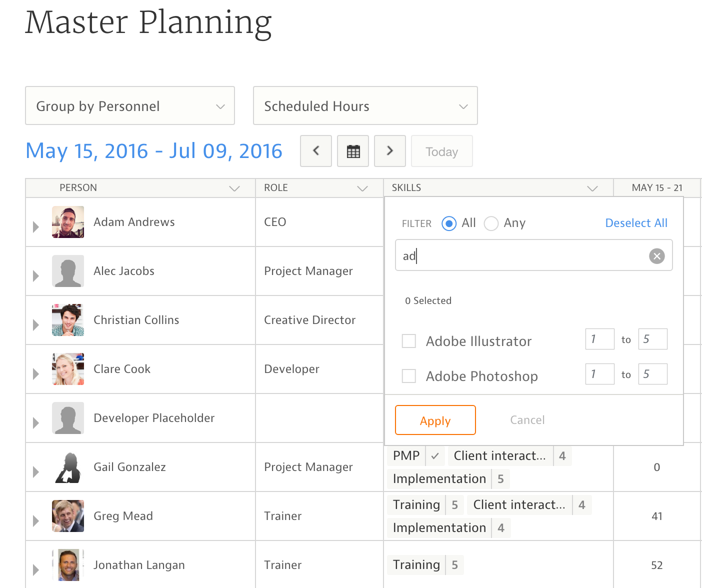Open the ROLE column header filter

click(362, 188)
